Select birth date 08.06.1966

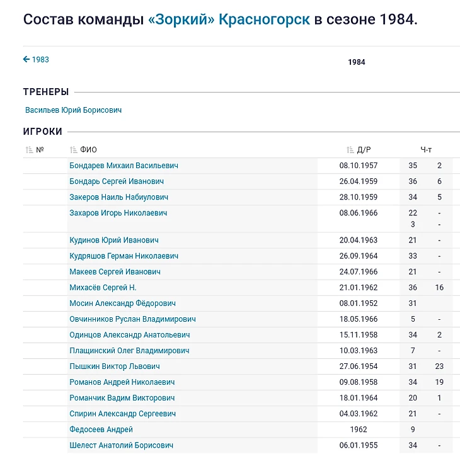click(x=359, y=213)
